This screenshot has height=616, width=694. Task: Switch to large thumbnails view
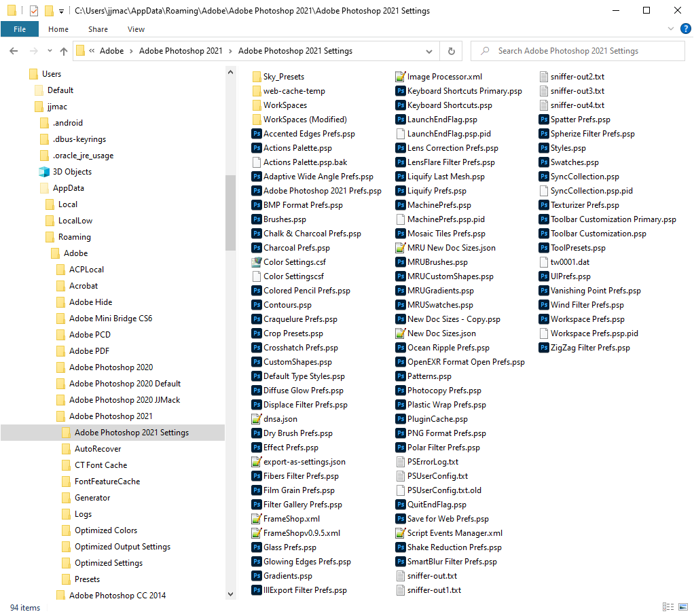tap(683, 607)
